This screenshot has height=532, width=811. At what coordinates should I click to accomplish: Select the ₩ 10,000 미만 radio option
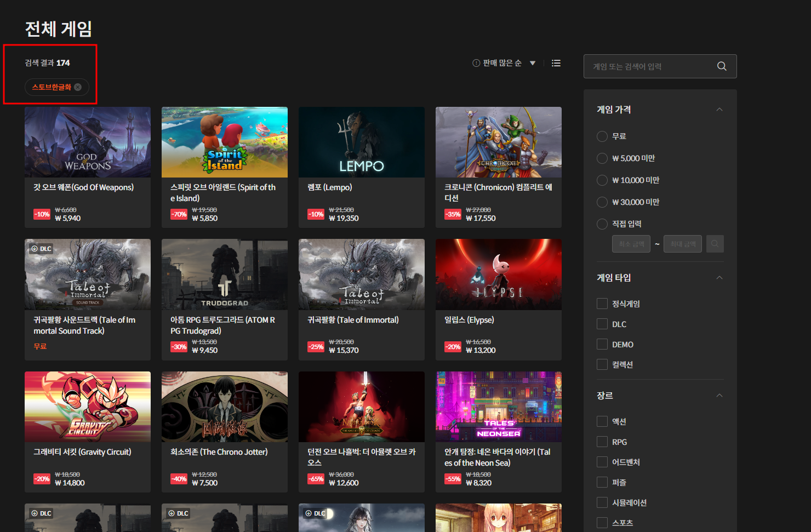coord(602,180)
